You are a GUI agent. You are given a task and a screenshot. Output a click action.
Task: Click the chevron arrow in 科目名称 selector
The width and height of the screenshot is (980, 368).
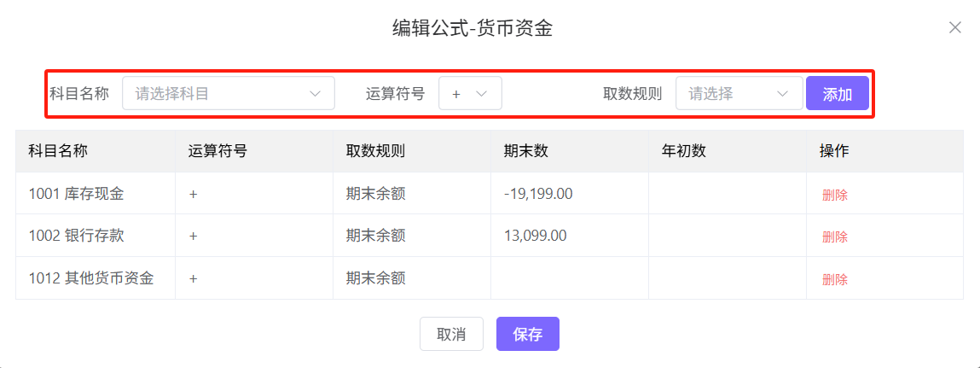(315, 94)
